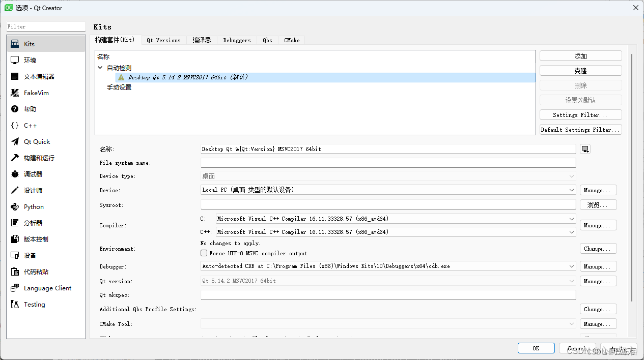The image size is (644, 360).
Task: Click the Qt mkspec input field
Action: pyautogui.click(x=388, y=295)
